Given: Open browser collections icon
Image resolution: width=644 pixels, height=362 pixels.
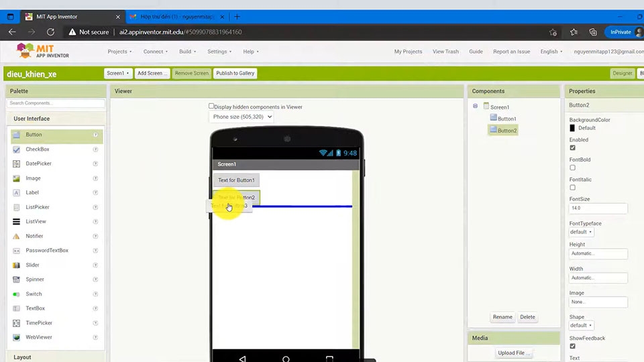Looking at the screenshot, I should (592, 32).
